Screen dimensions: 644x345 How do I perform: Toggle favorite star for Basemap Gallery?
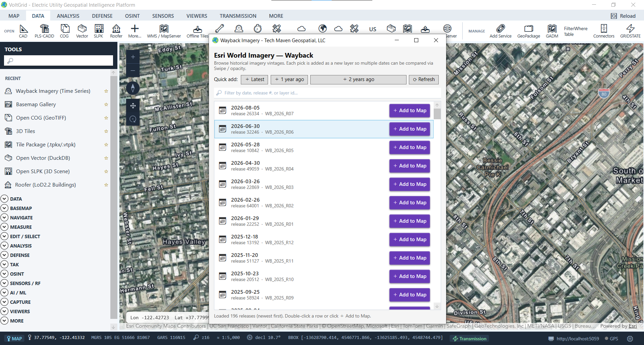click(x=106, y=105)
